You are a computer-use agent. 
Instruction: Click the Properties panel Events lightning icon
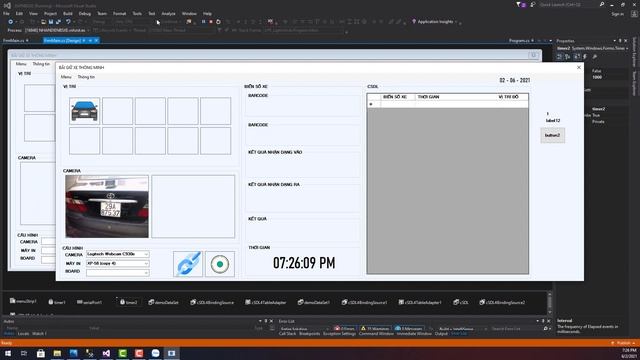click(x=585, y=57)
